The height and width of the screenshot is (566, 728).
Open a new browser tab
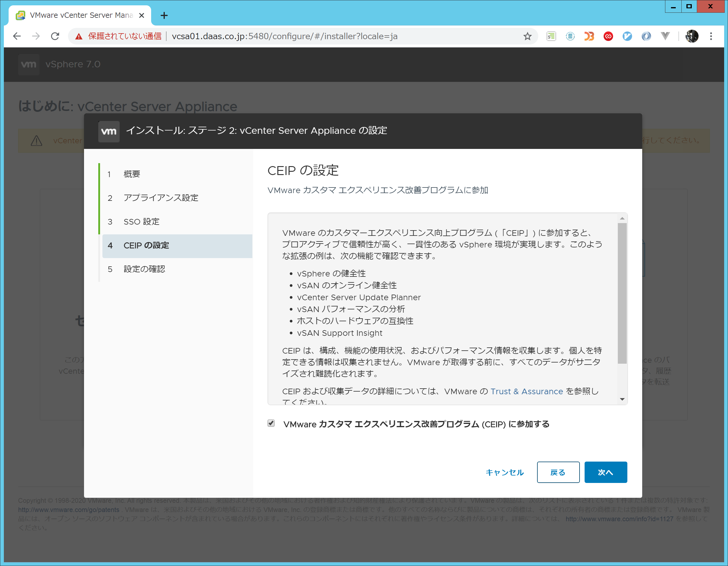(164, 15)
